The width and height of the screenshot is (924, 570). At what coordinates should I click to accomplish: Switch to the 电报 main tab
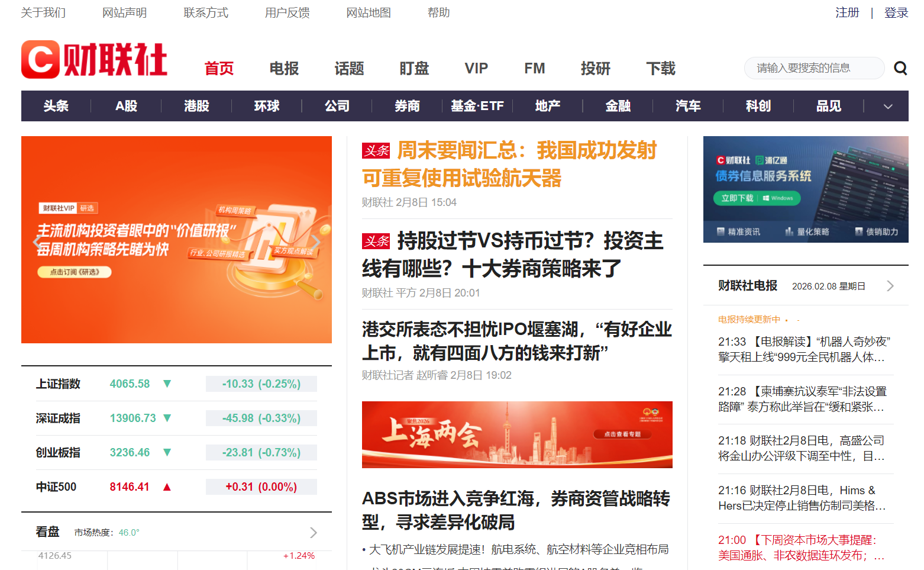284,69
